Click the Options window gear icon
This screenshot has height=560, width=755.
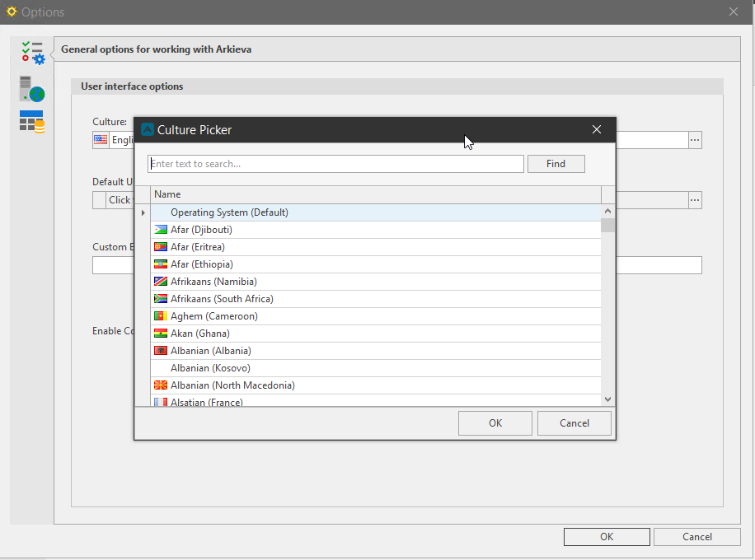click(11, 12)
